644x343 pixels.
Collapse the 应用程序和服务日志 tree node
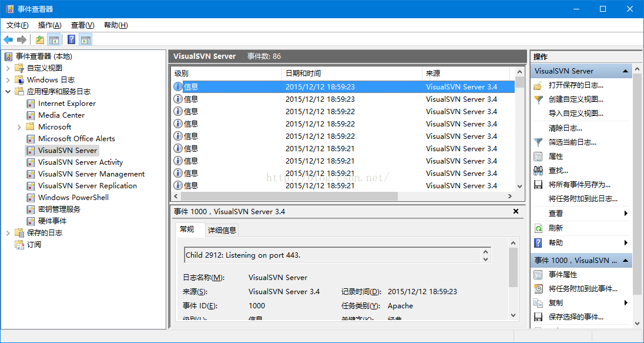tap(8, 92)
